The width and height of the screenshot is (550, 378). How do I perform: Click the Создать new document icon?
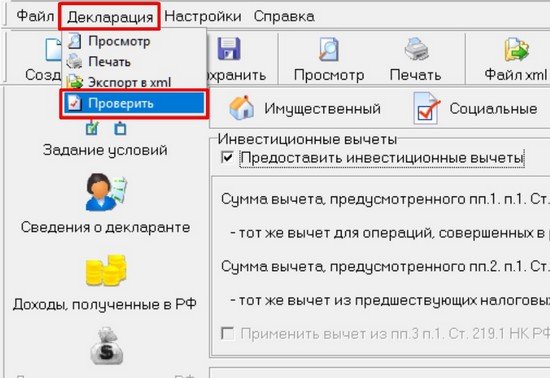point(53,49)
